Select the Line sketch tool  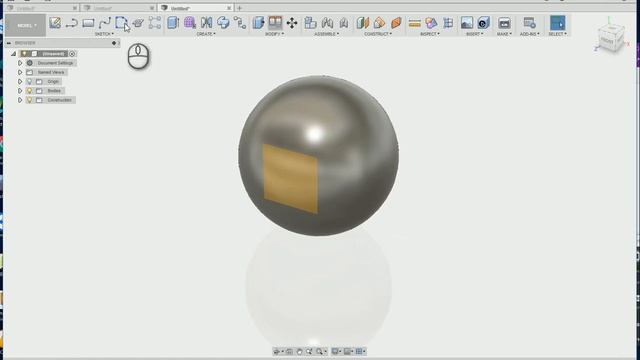72,23
